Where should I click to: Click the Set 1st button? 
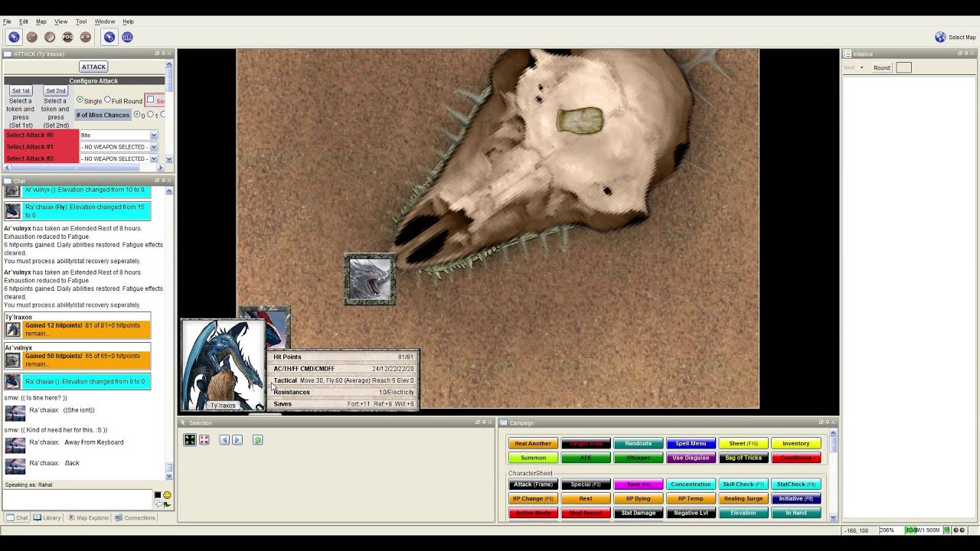(x=21, y=91)
